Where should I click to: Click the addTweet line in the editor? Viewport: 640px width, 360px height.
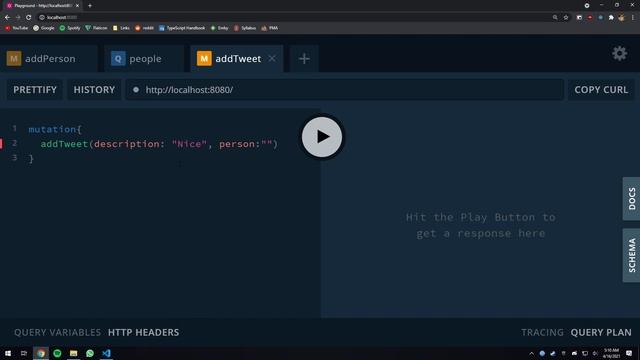(x=159, y=144)
